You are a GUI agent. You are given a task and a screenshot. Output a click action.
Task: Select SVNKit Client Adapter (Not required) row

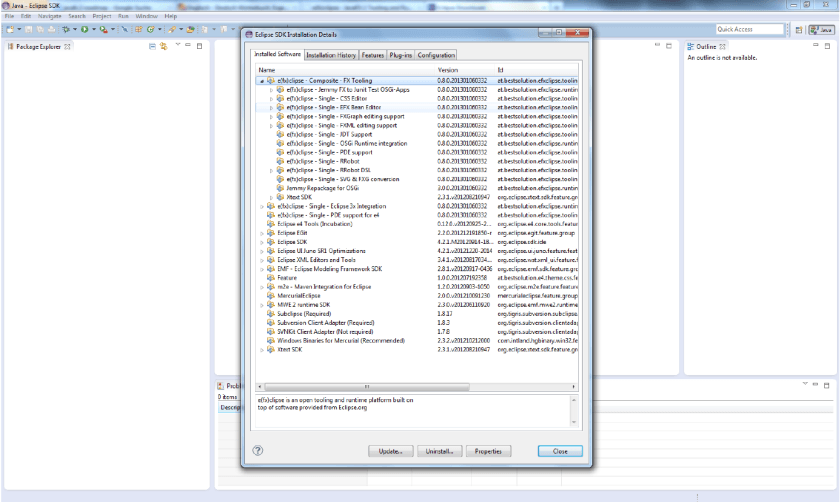(417, 332)
